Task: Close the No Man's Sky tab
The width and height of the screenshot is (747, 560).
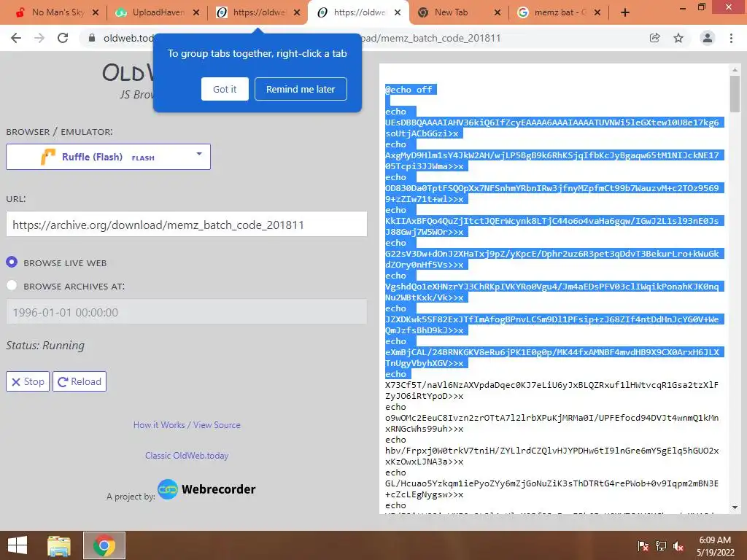Action: point(96,13)
